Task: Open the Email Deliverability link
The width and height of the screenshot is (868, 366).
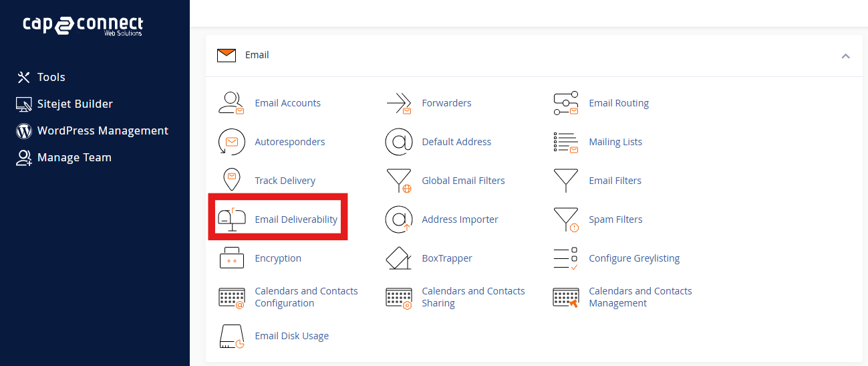Action: tap(296, 219)
